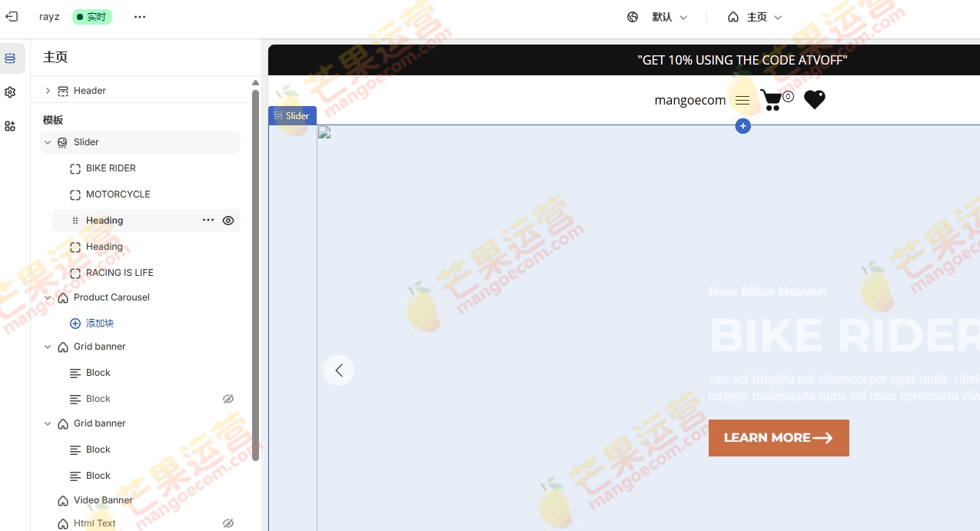Click the Product Carousel section icon
This screenshot has height=531, width=980.
click(63, 297)
